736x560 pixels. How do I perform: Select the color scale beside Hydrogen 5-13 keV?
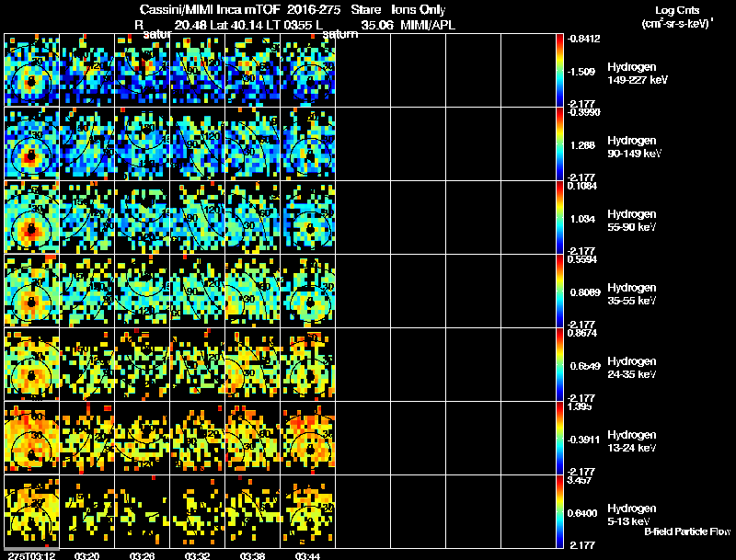coord(561,512)
